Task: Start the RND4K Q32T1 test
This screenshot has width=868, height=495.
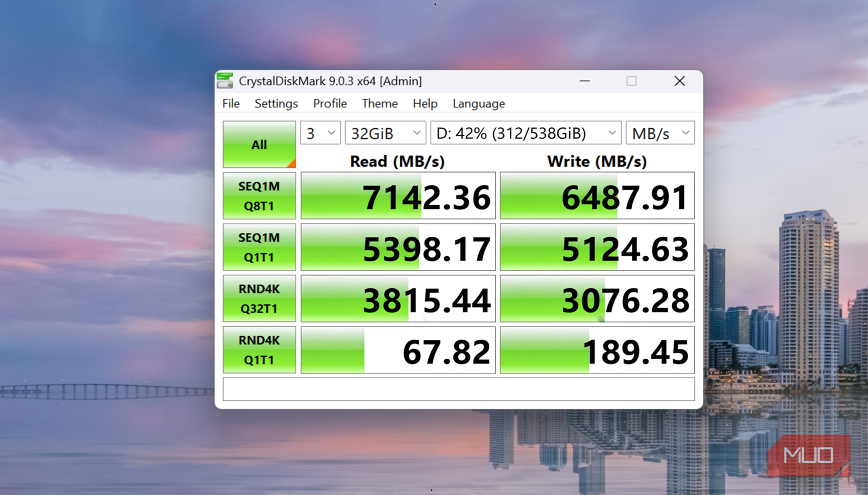Action: coord(259,298)
